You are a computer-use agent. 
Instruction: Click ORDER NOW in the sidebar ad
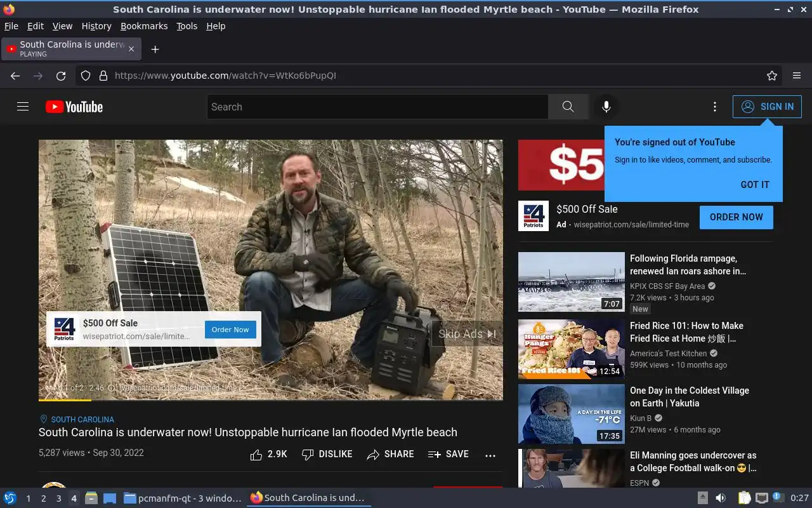[736, 217]
